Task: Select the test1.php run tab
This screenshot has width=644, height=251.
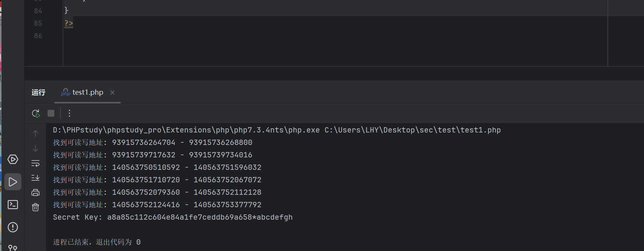Action: click(88, 92)
